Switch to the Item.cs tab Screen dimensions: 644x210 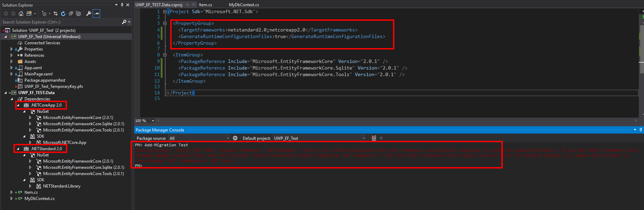[x=205, y=5]
